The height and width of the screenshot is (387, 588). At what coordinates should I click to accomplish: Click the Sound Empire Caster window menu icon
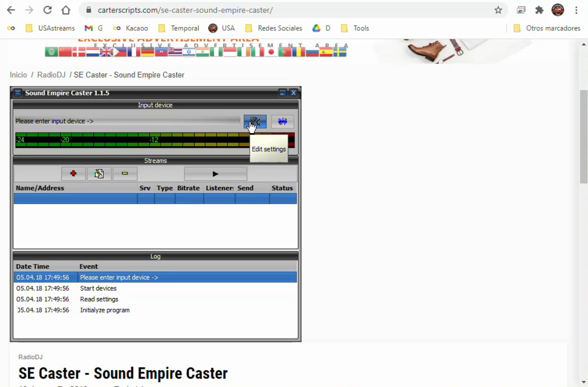click(18, 93)
